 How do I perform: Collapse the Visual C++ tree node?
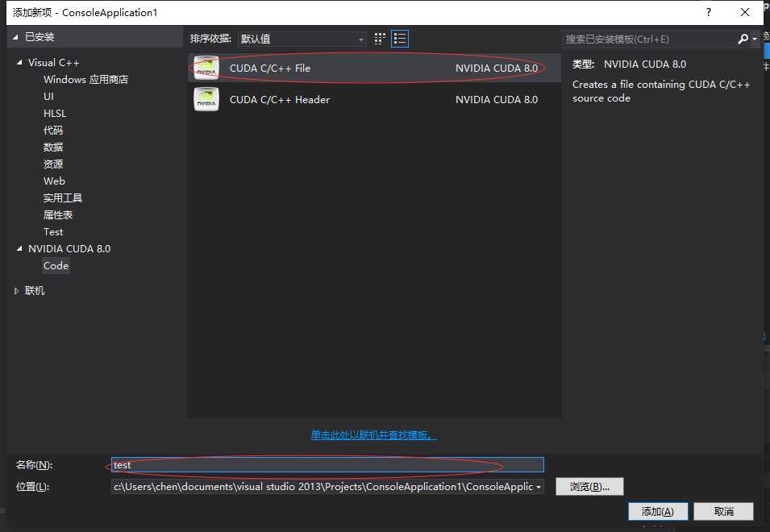pos(19,62)
